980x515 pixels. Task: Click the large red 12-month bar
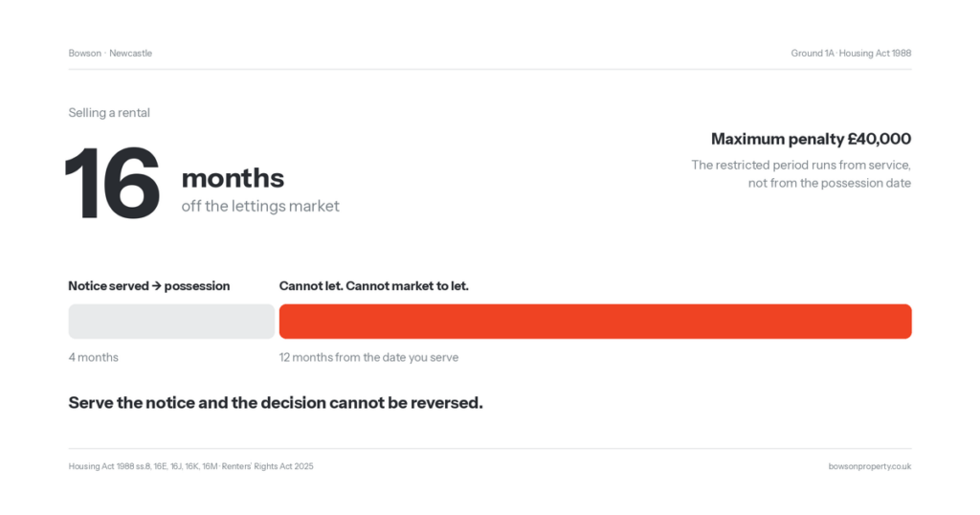(x=595, y=322)
